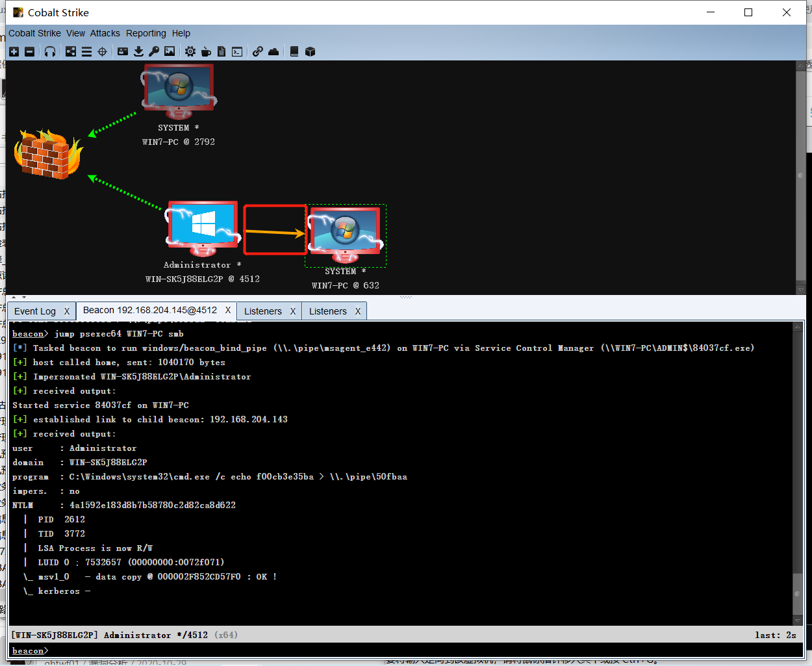812x666 pixels.
Task: Switch to the second Listeners tab
Action: pyautogui.click(x=328, y=311)
